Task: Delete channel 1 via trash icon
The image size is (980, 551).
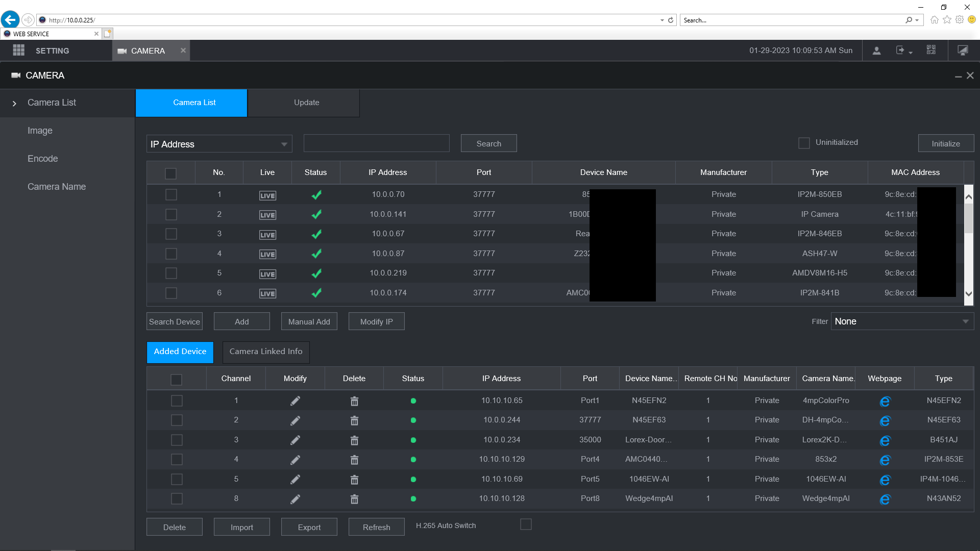Action: click(354, 401)
